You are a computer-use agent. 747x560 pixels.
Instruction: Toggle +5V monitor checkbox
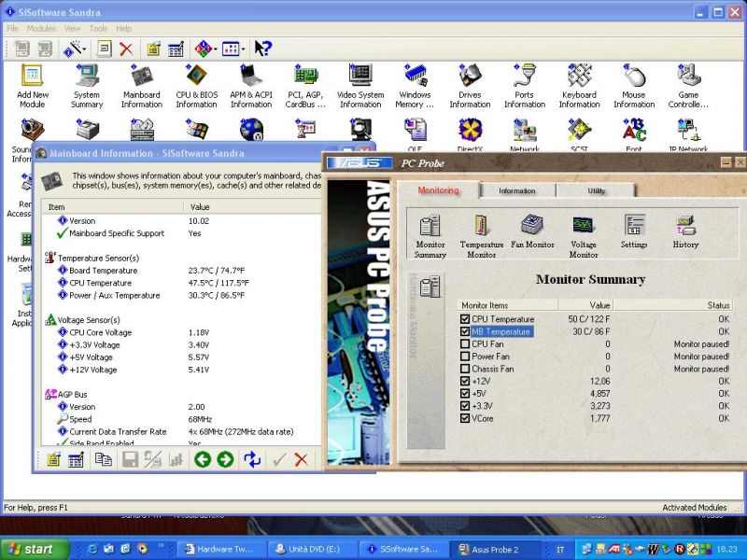[x=465, y=393]
